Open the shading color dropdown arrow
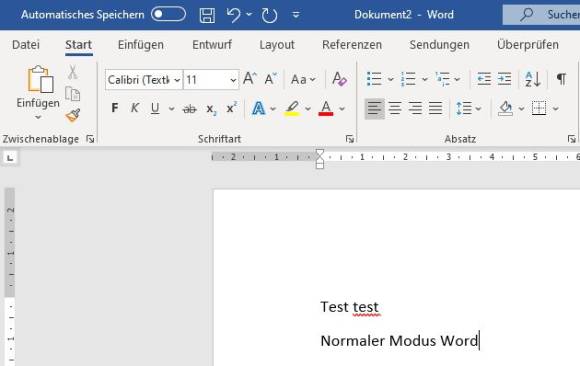This screenshot has height=366, width=580. (521, 109)
